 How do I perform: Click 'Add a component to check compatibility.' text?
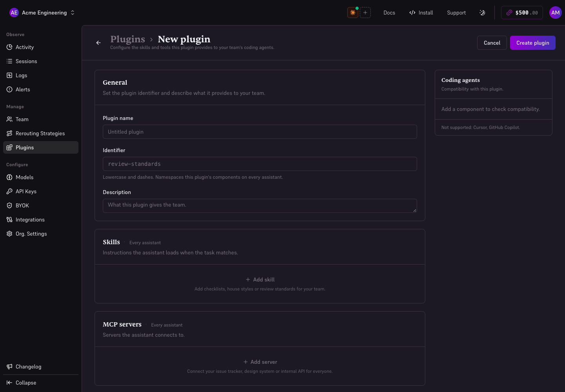point(490,109)
